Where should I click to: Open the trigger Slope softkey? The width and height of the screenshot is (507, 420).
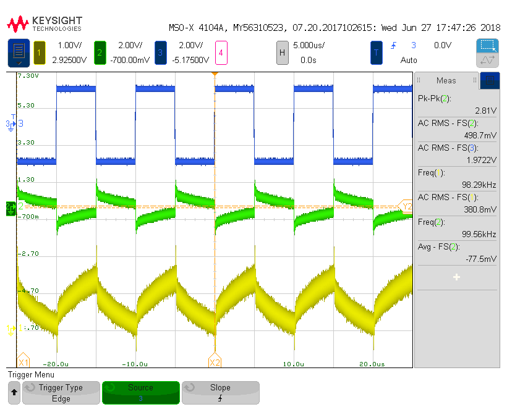tap(220, 393)
